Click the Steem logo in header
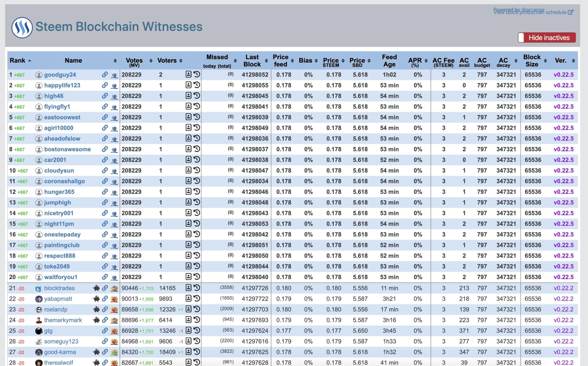The width and height of the screenshot is (588, 366). 22,28
